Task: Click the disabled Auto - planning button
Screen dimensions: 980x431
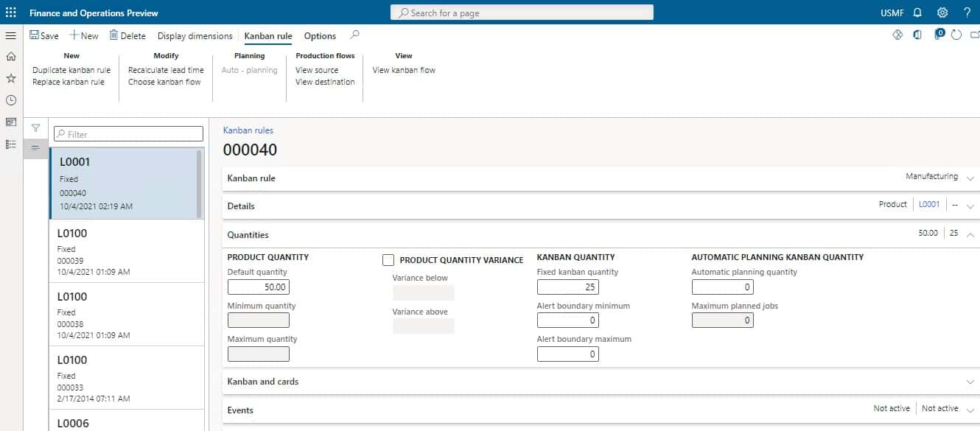Action: click(250, 70)
